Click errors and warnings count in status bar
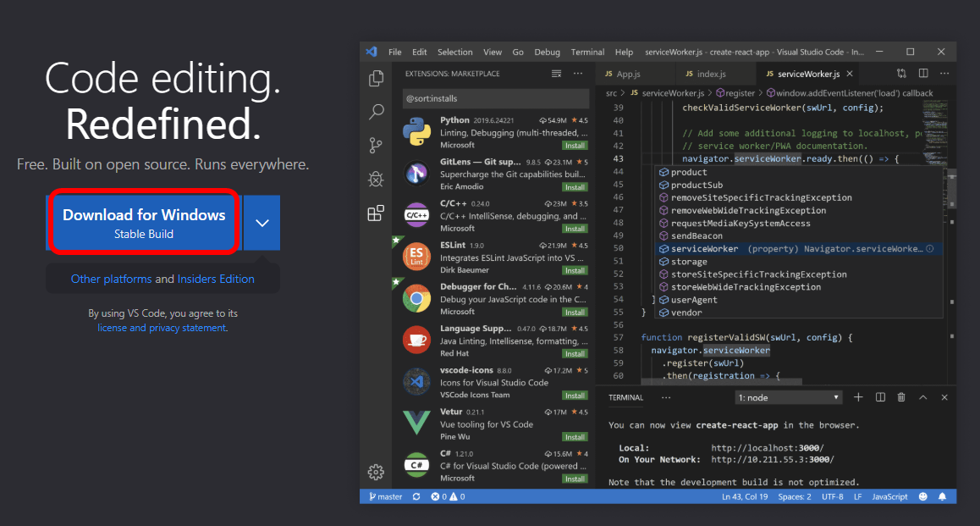980x526 pixels. click(448, 496)
